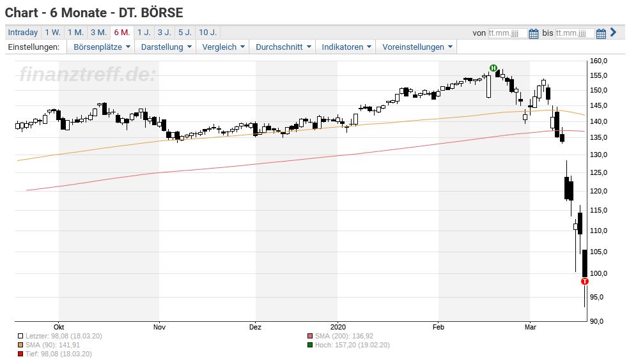Click the '2020' x-axis label
This screenshot has width=629, height=364.
(x=338, y=327)
